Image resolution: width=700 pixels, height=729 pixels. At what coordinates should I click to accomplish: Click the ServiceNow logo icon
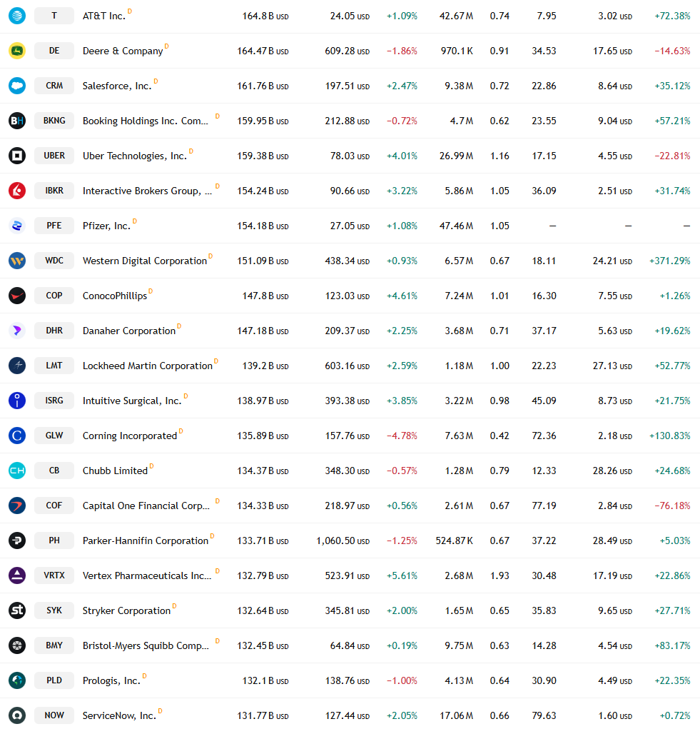pyautogui.click(x=17, y=715)
